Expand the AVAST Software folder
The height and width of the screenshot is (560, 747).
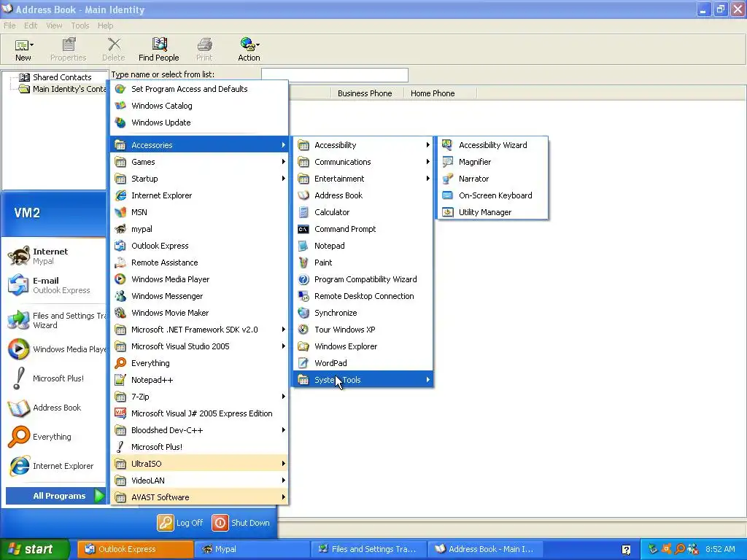point(200,497)
